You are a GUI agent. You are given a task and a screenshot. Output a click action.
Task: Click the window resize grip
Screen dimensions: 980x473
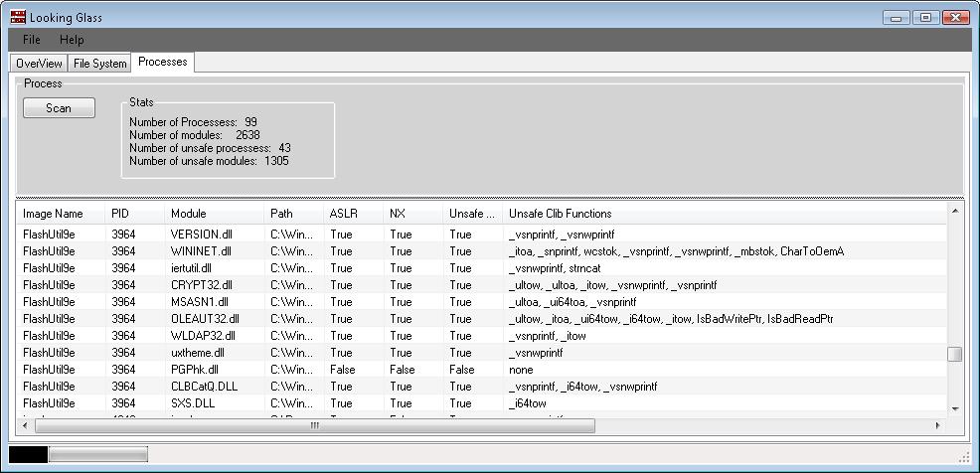coord(964,457)
